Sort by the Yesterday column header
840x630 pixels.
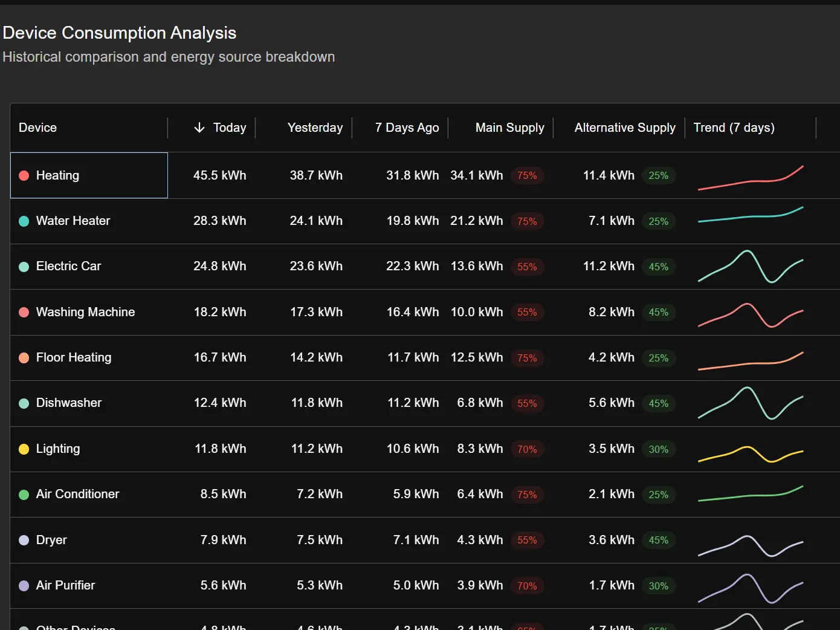315,128
